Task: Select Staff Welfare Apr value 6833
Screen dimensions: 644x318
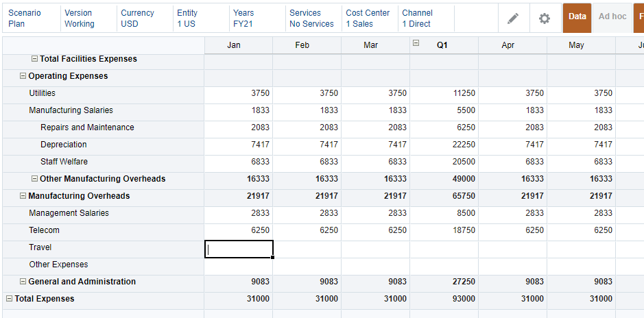Action: tap(512, 164)
